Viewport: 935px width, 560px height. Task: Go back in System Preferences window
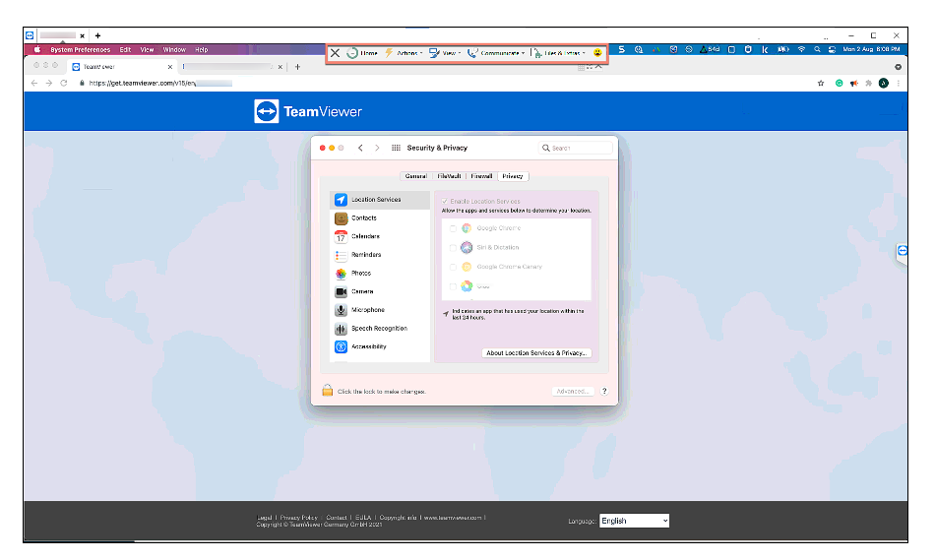tap(360, 148)
